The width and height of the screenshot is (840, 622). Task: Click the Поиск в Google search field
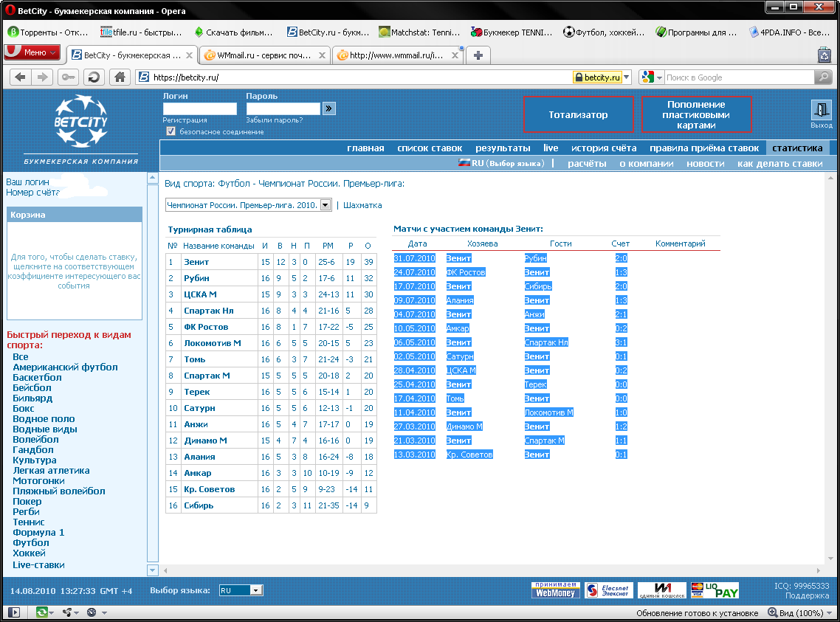740,77
